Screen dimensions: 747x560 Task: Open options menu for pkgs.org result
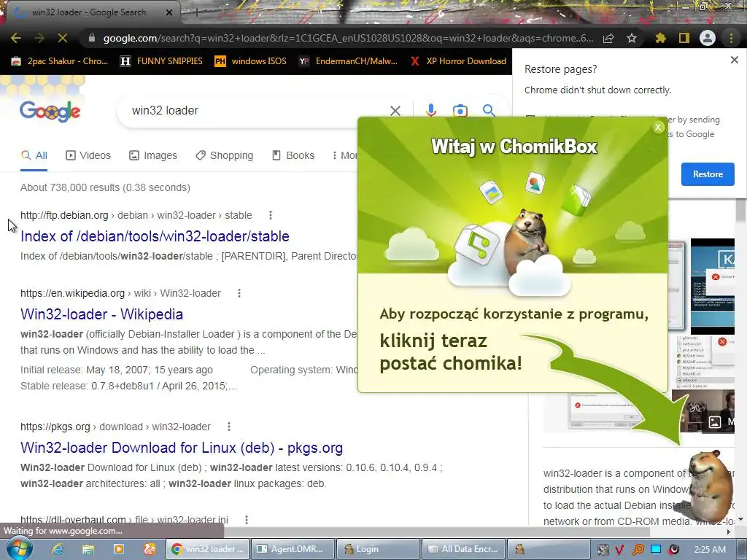tap(228, 427)
